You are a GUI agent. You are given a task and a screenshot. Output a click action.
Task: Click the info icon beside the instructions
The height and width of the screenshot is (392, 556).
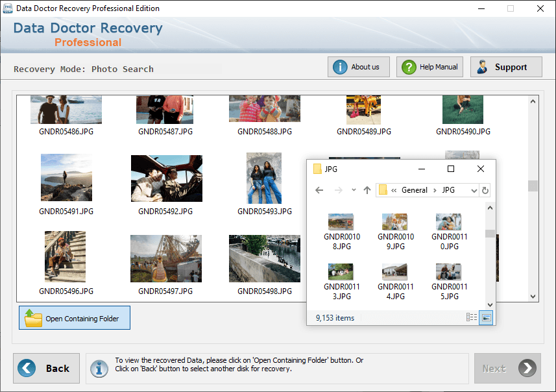pos(99,369)
